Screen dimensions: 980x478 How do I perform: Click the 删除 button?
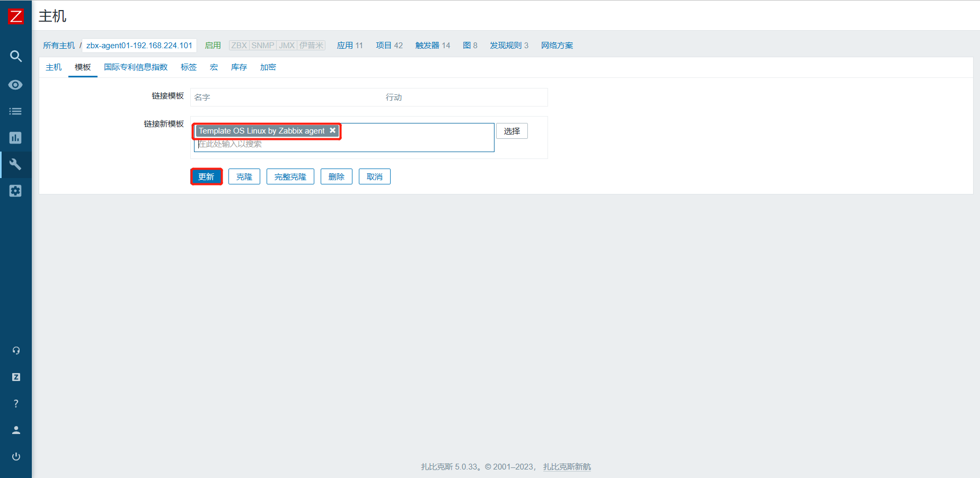coord(337,176)
